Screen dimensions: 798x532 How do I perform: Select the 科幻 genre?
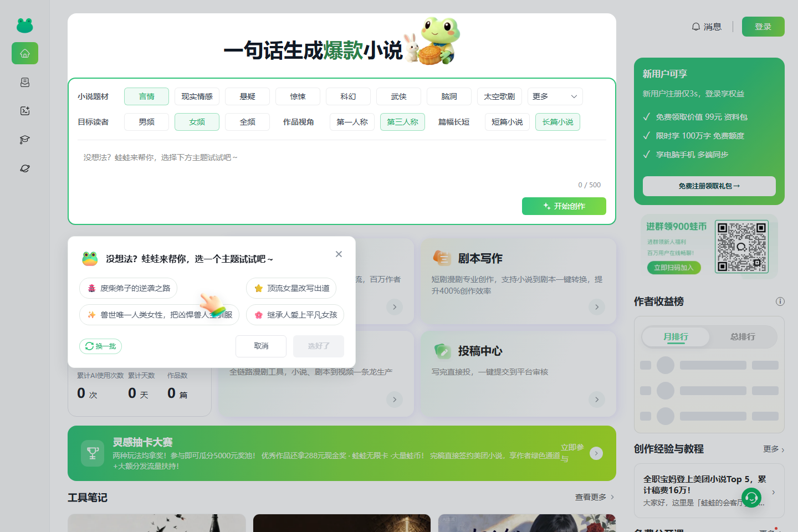349,96
